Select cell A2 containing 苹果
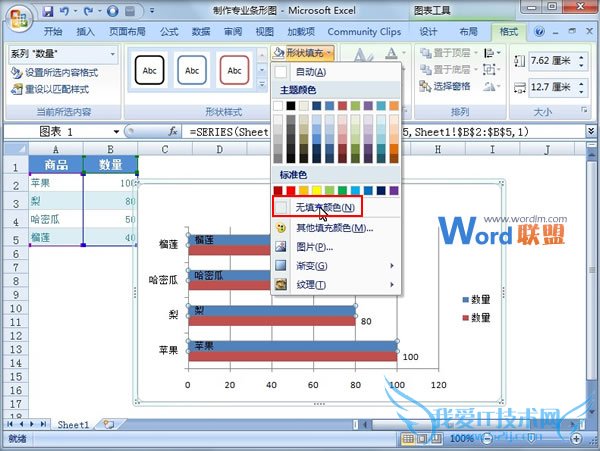The width and height of the screenshot is (600, 451). point(56,183)
